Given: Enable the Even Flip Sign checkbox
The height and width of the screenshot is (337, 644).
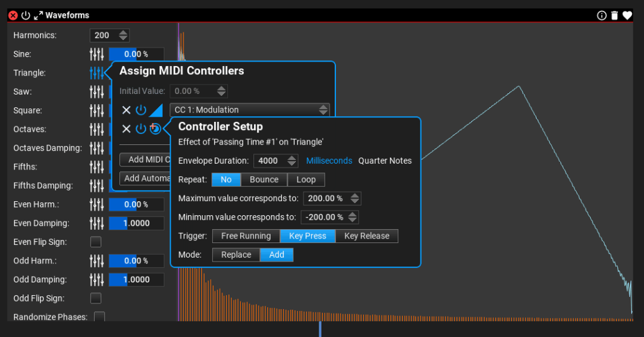Looking at the screenshot, I should tap(96, 242).
